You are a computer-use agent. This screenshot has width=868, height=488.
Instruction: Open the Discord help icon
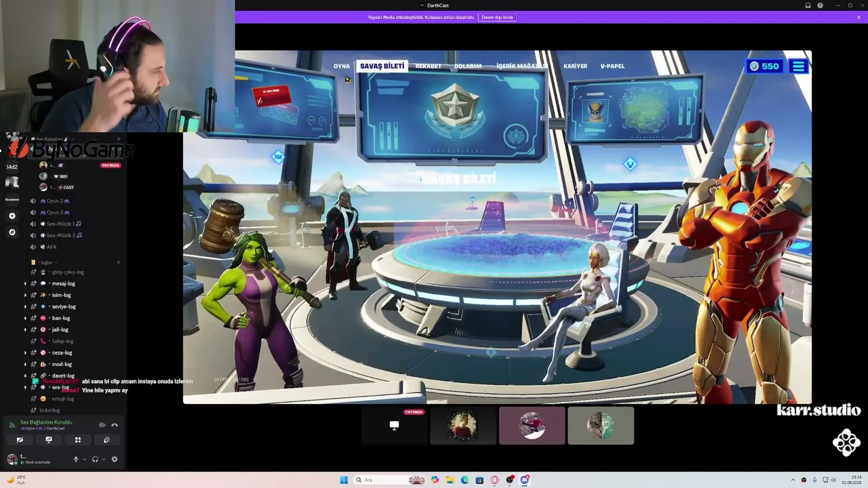[x=820, y=5]
